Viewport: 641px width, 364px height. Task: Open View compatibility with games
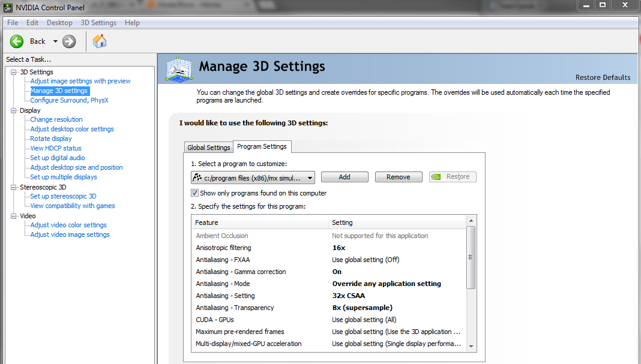tap(73, 206)
